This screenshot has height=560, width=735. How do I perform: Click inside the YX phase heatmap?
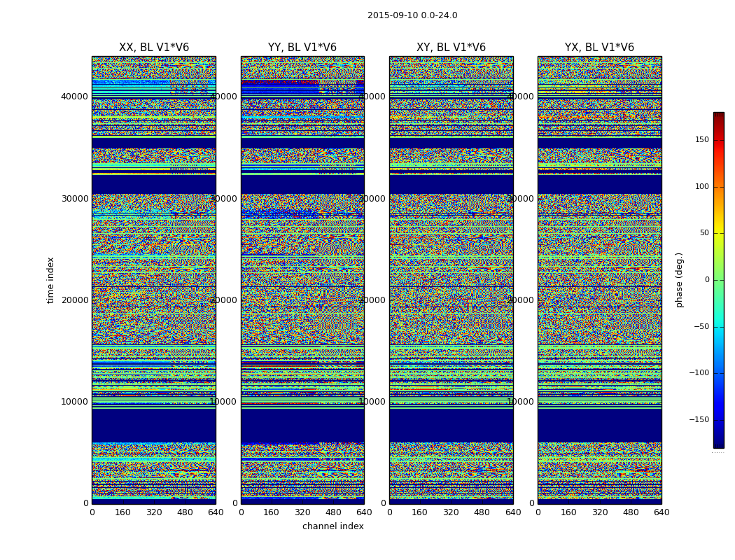[599, 280]
